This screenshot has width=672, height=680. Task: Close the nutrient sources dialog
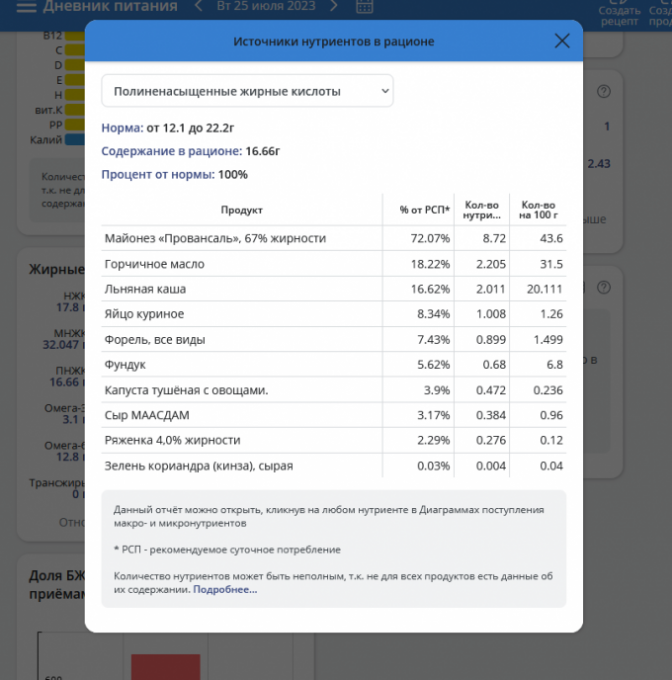pyautogui.click(x=562, y=41)
